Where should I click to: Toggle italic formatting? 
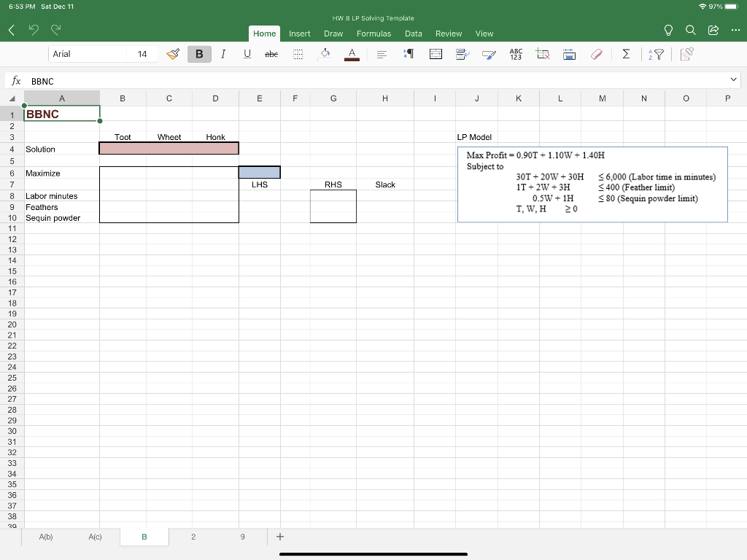tap(223, 53)
